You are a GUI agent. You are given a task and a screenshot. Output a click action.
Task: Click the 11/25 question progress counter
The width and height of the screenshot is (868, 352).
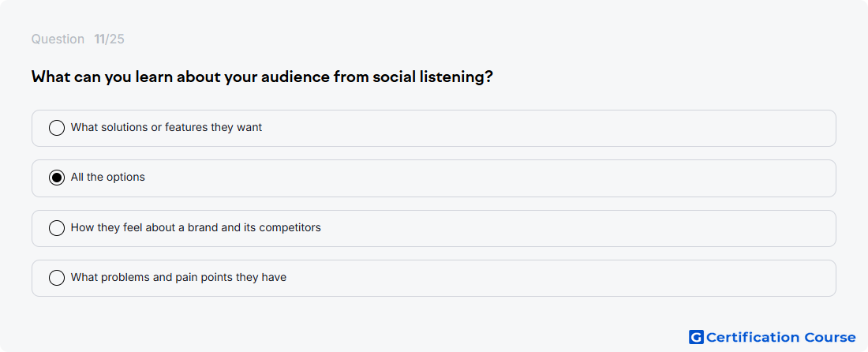[x=109, y=39]
